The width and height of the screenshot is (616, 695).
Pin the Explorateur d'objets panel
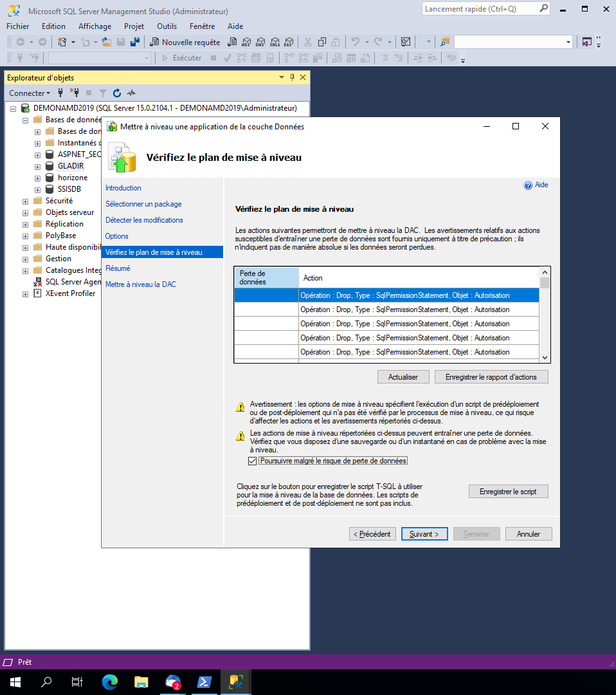click(x=293, y=77)
